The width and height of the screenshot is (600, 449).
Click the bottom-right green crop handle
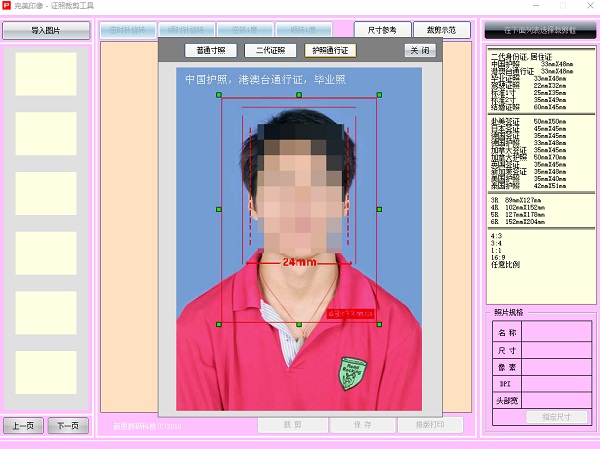click(x=379, y=324)
